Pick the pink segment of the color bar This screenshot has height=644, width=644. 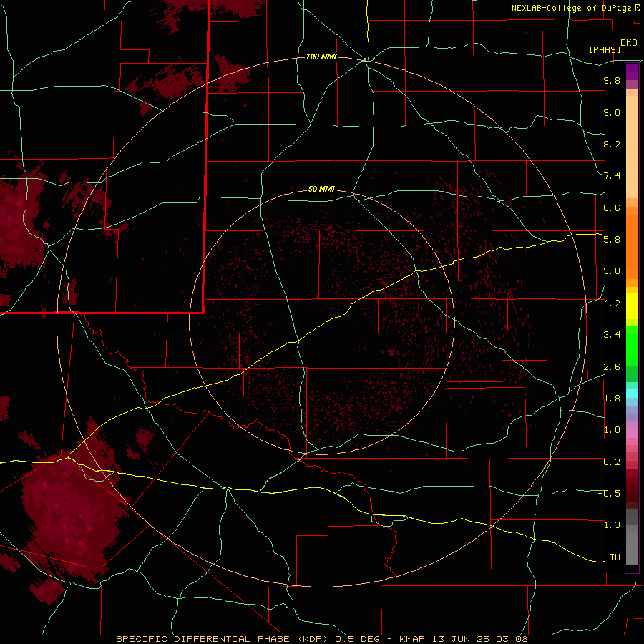coord(632,434)
